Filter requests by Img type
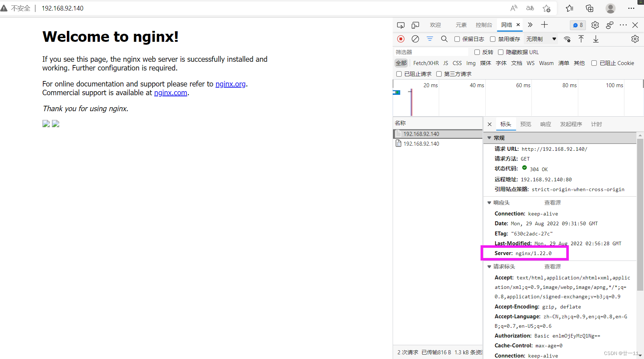 [x=471, y=63]
